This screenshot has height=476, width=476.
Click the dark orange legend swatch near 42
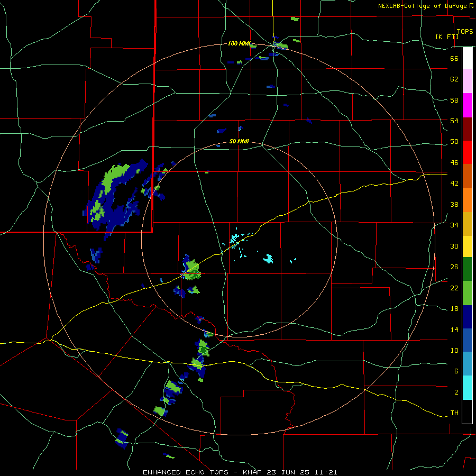467,176
